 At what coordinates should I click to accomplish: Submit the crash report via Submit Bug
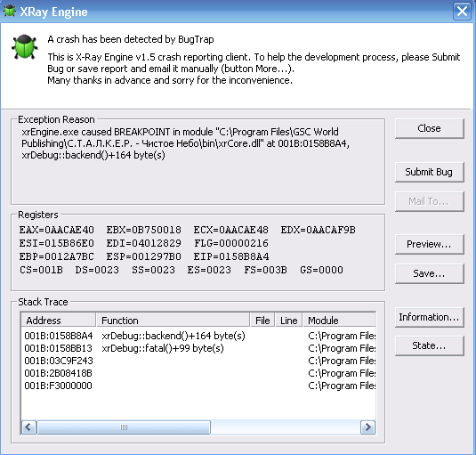tap(429, 172)
